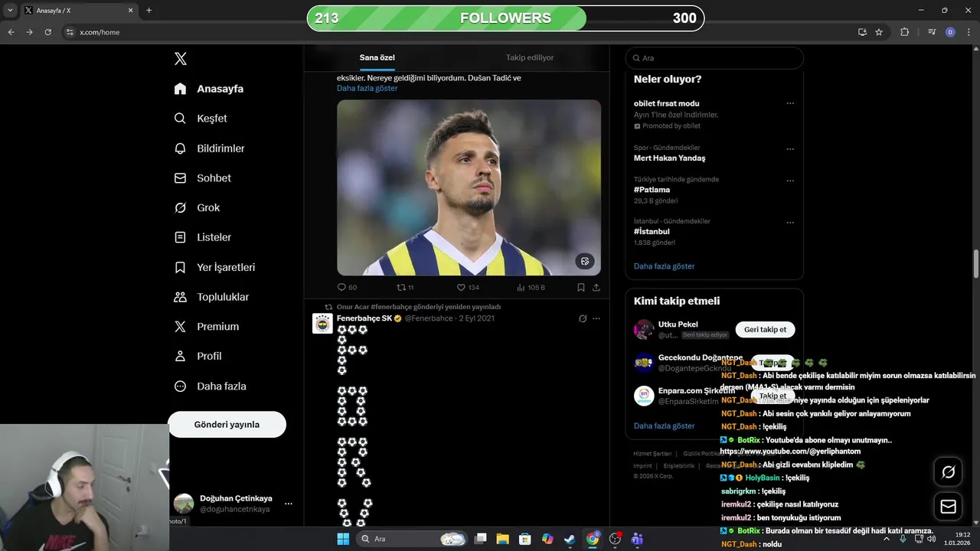
Task: Open Utku Pekel profile avatar
Action: (x=644, y=330)
